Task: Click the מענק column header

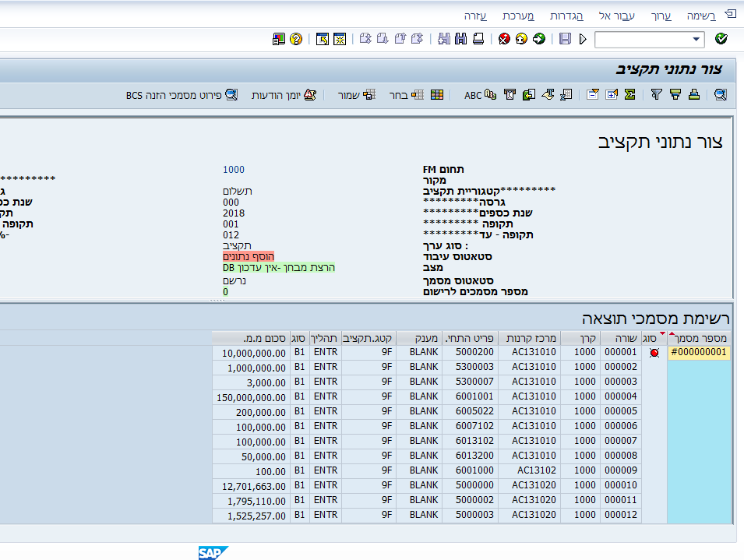Action: coord(419,338)
